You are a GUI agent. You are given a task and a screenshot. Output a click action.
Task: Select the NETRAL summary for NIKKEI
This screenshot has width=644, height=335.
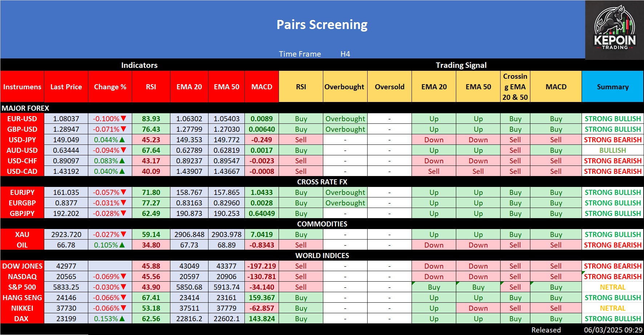pos(612,308)
